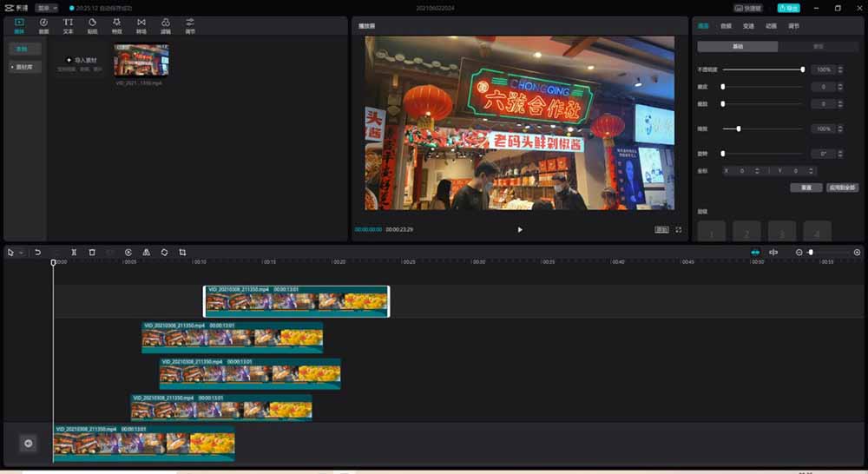868x474 pixels.
Task: Open the Stickers (贴纸) panel tab
Action: (93, 25)
